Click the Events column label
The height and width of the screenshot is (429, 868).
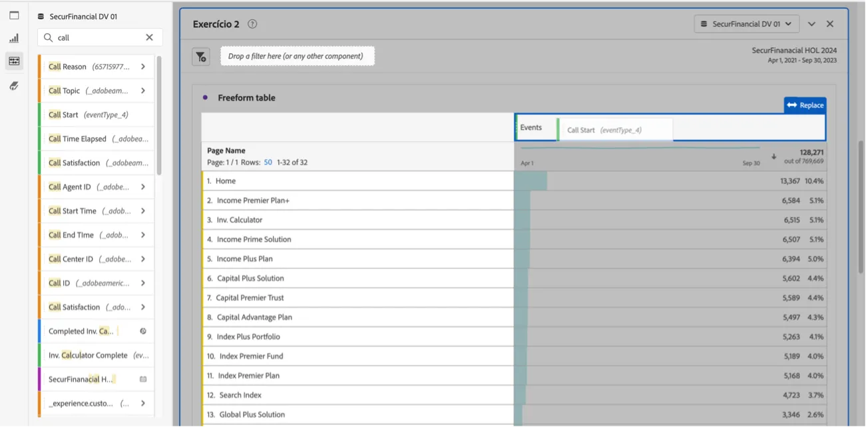[531, 127]
